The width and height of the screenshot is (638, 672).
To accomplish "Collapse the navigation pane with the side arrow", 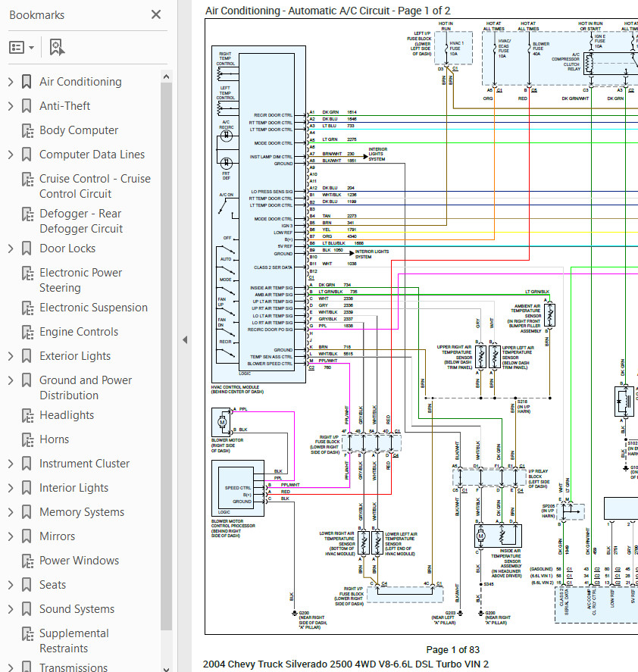I will click(185, 339).
